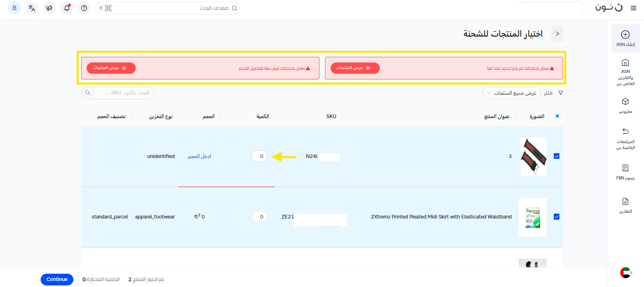Image resolution: width=644 pixels, height=287 pixels.
Task: Click the UAE flag country selector
Action: coord(626,273)
